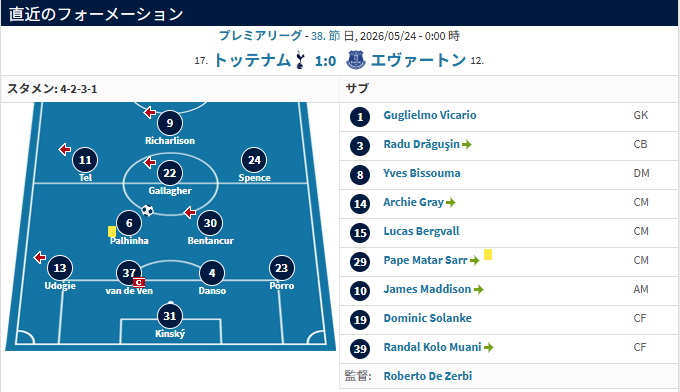
Task: Click the green sub-in arrow beside Archie Gray
Action: pos(451,203)
